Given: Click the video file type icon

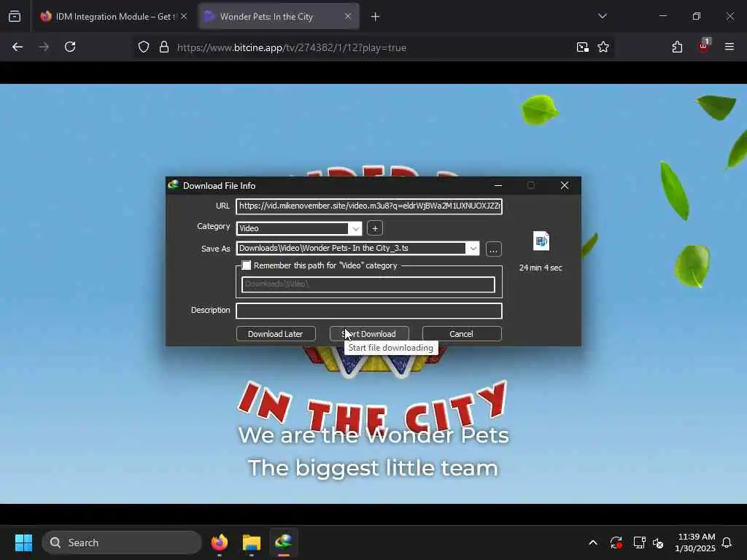Looking at the screenshot, I should tap(541, 241).
